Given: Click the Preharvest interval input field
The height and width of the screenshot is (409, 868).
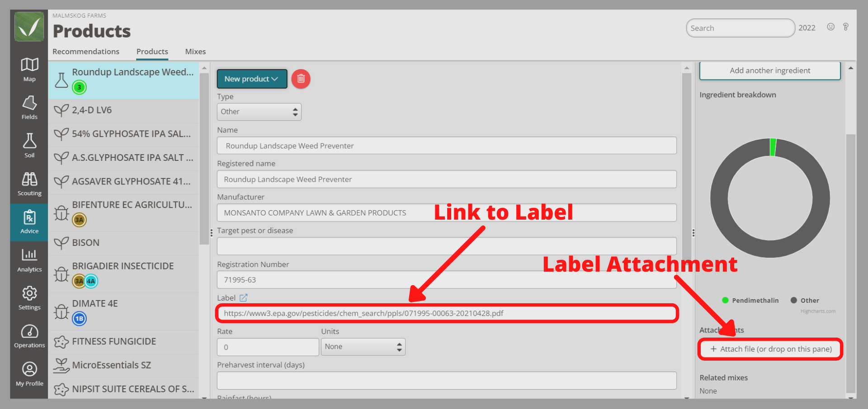Looking at the screenshot, I should [x=447, y=381].
